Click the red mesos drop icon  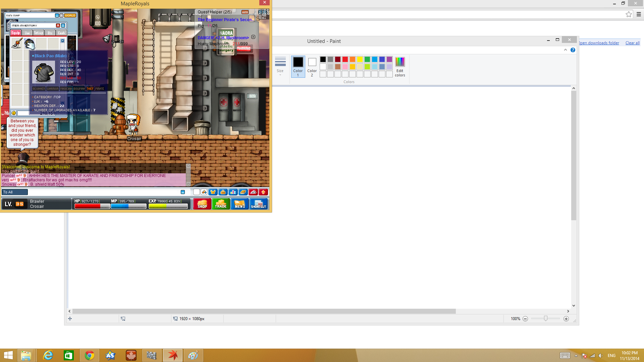coord(254,192)
